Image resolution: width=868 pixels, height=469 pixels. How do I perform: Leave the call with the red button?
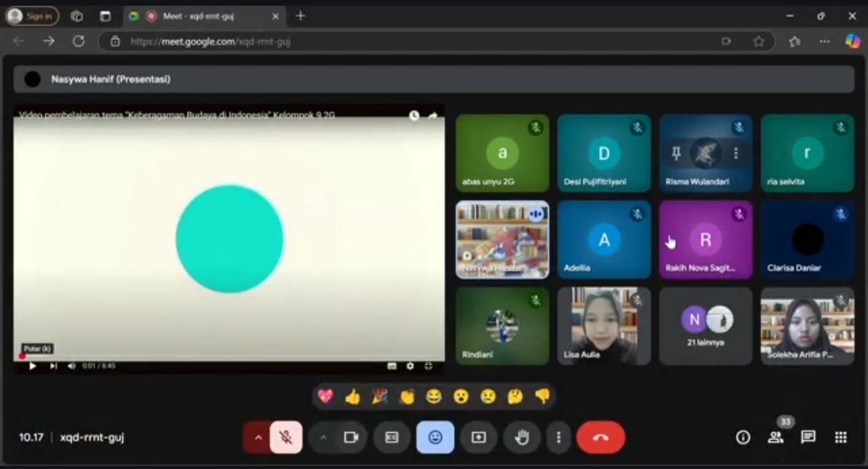(600, 438)
